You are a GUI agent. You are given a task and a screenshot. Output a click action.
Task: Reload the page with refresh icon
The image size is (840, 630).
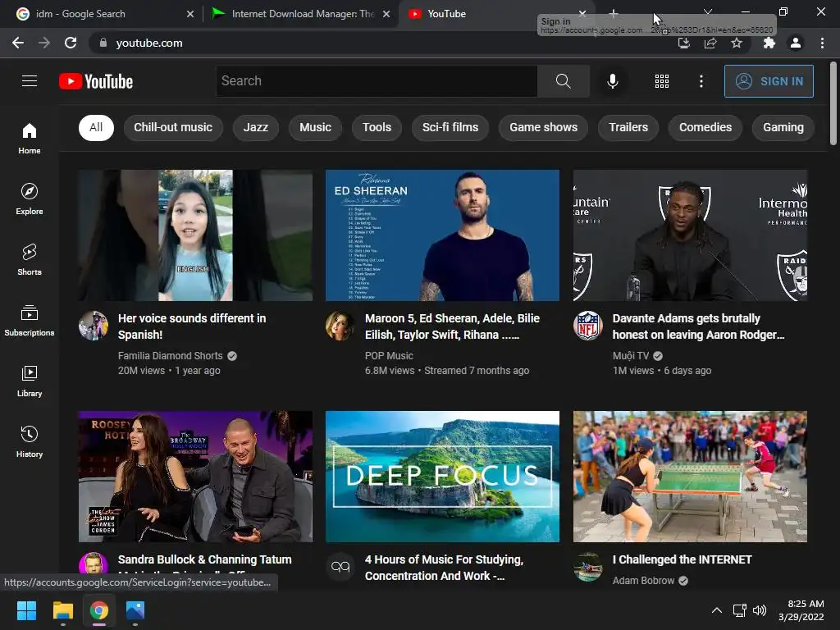tap(71, 43)
